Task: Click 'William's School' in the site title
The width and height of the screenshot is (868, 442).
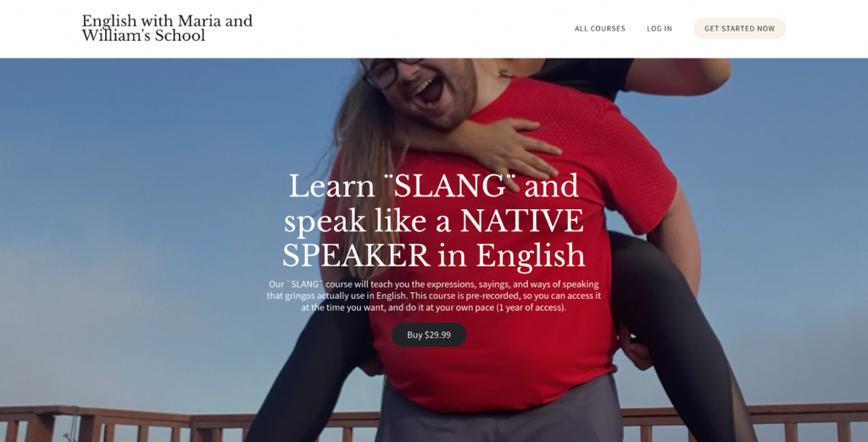Action: (x=143, y=36)
